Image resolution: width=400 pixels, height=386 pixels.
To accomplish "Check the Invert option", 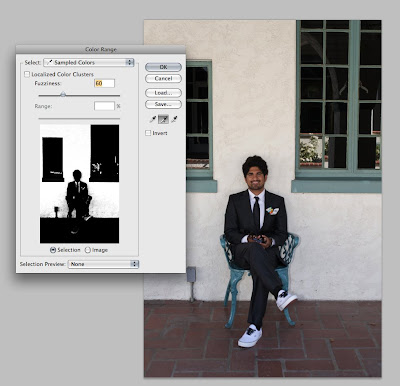I will (x=148, y=133).
